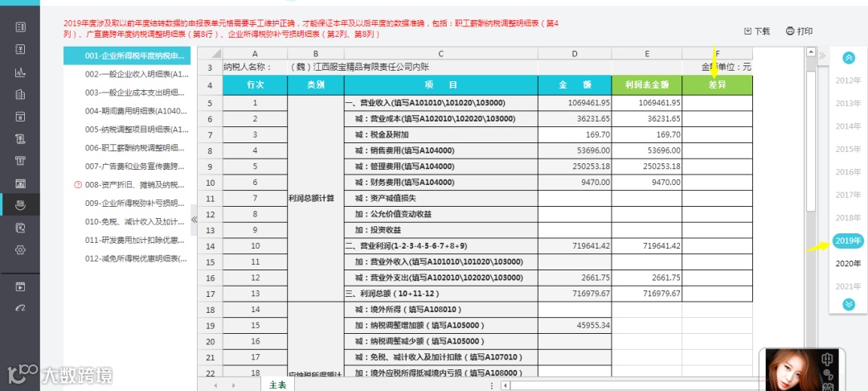
Task: Click the previous sheet arrow at bottom
Action: pos(215,385)
